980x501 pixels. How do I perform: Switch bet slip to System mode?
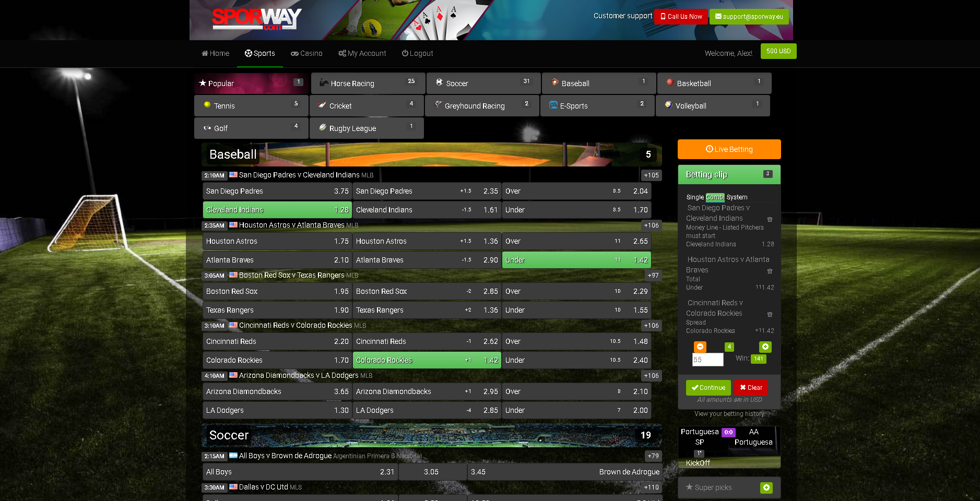point(737,197)
